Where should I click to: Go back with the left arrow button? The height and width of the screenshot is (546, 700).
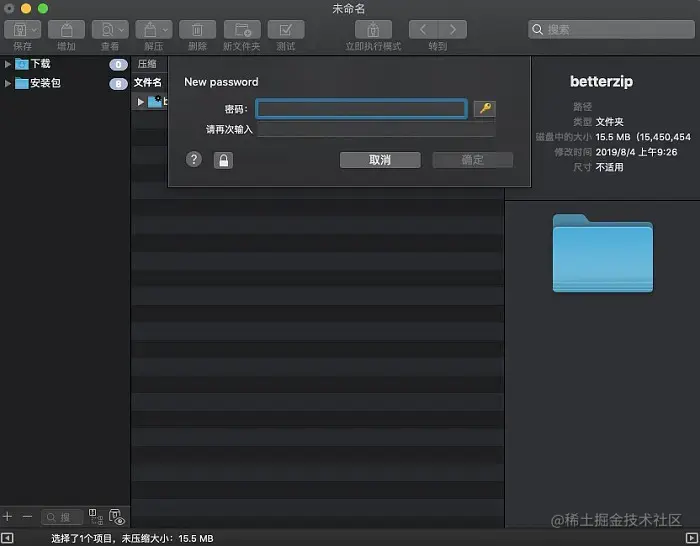[423, 30]
